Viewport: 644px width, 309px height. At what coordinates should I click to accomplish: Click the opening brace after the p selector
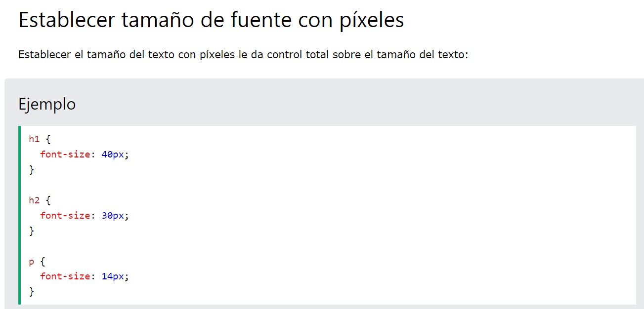42,261
